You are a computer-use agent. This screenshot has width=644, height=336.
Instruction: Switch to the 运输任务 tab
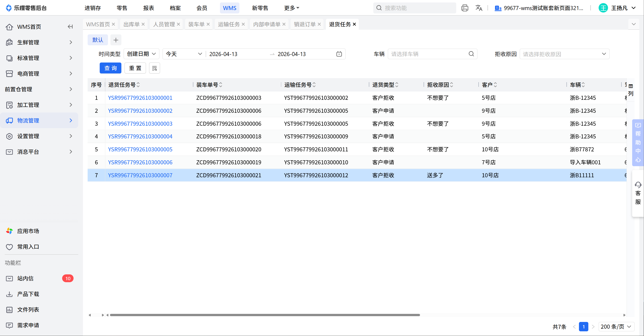(228, 24)
